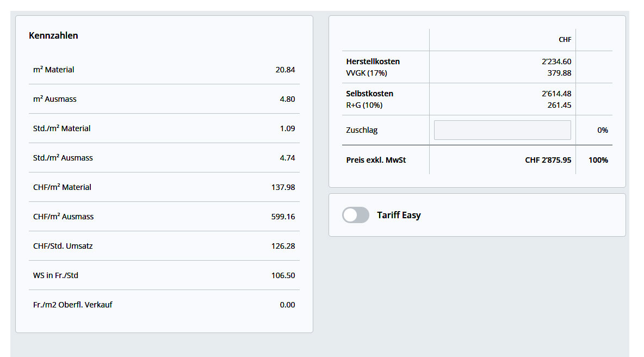Select the m² Material row label
This screenshot has width=644, height=357.
click(53, 70)
